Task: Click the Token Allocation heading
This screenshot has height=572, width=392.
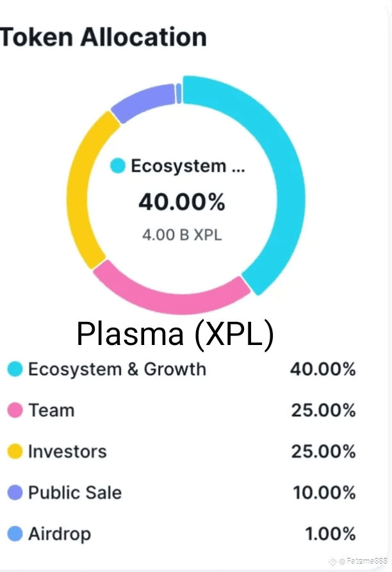Action: click(104, 37)
